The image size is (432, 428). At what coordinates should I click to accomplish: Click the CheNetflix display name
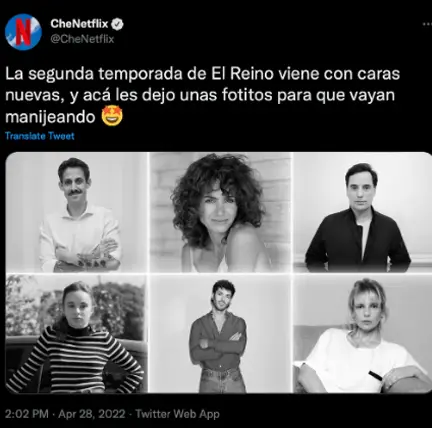click(79, 24)
